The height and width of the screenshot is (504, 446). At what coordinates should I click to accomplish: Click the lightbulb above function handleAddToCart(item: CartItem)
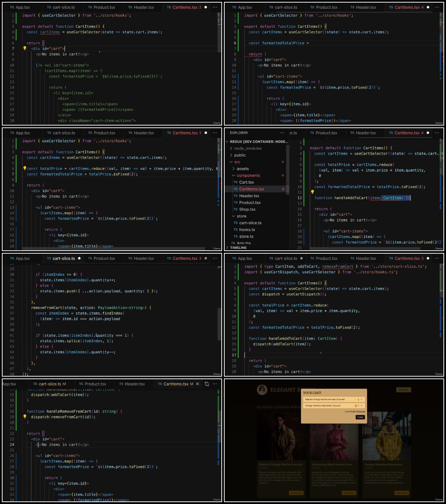(x=312, y=192)
